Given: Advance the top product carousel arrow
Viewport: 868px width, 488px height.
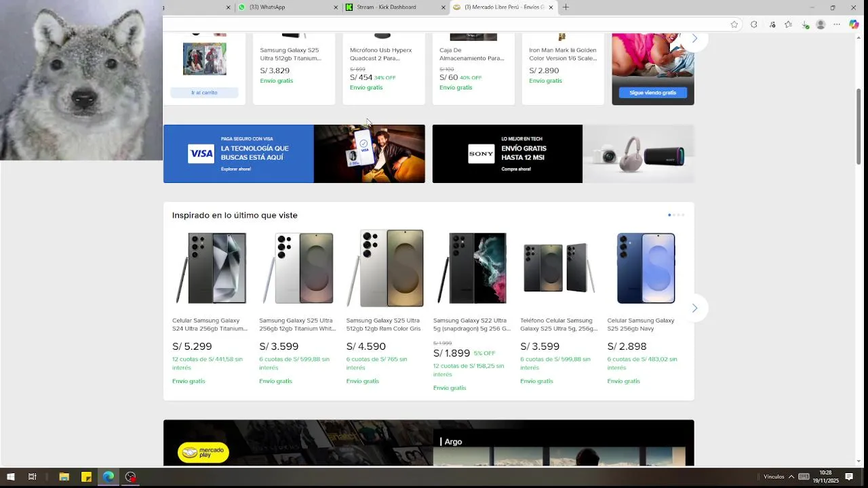Looking at the screenshot, I should (694, 39).
